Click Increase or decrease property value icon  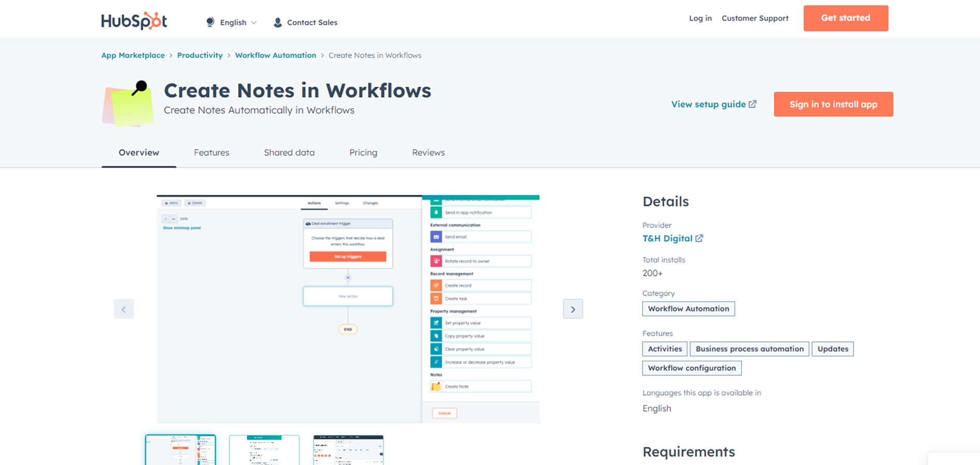coord(436,362)
